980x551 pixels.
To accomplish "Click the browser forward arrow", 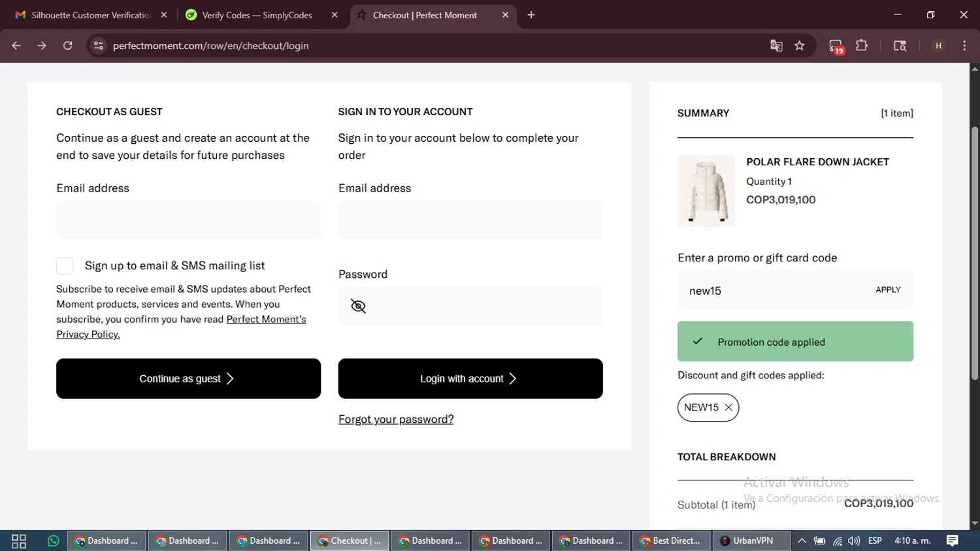I will (42, 46).
